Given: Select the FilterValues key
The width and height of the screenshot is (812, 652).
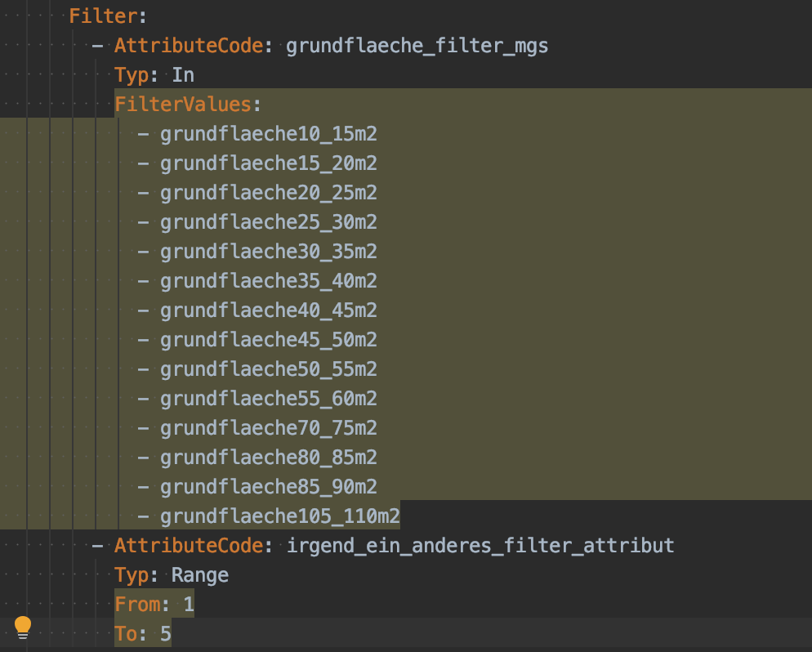Looking at the screenshot, I should (x=182, y=104).
